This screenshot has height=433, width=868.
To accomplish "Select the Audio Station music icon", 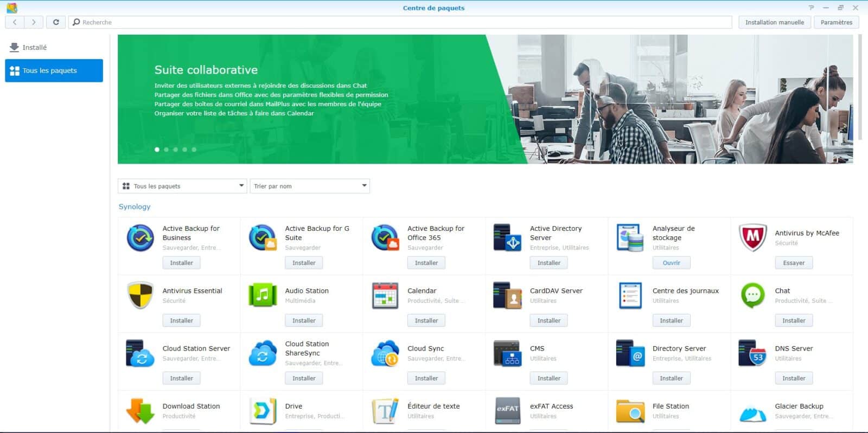I will [x=263, y=295].
